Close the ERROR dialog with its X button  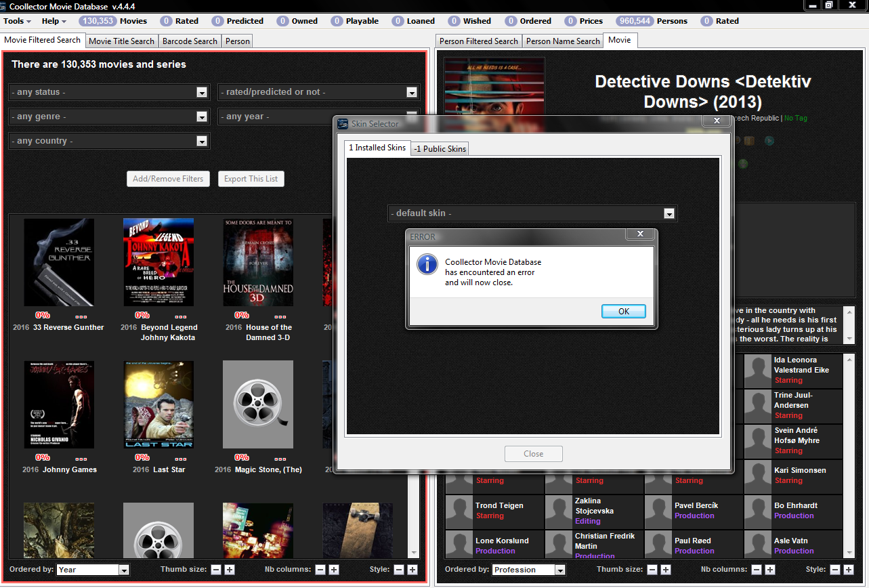click(639, 234)
